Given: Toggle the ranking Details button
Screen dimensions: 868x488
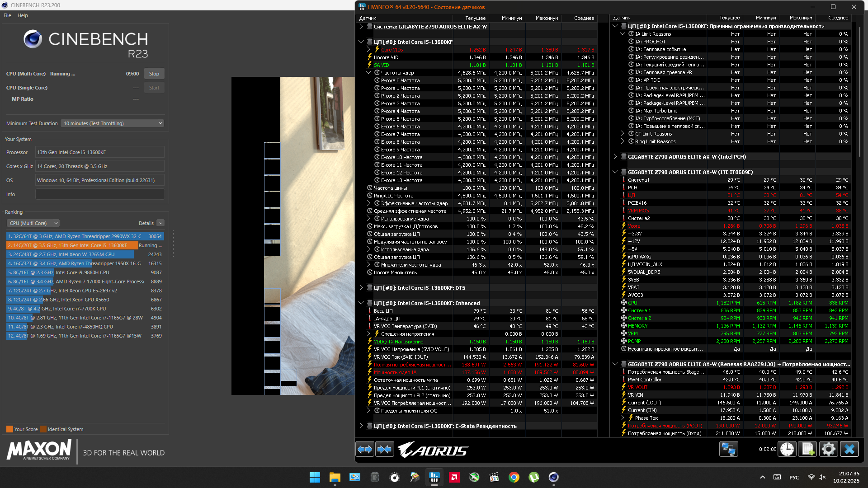Looking at the screenshot, I should click(x=160, y=223).
